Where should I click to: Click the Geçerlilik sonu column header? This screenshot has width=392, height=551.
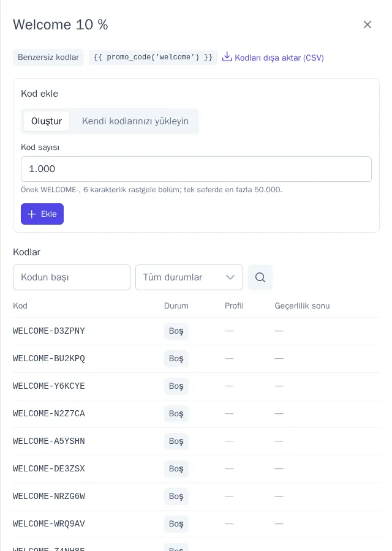pos(302,305)
